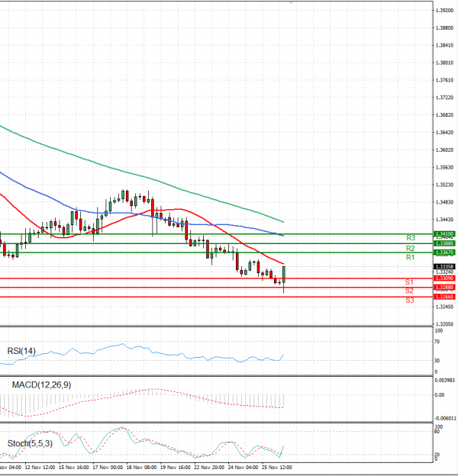This screenshot has height=476, width=458.
Task: Select the RSI(14) indicator label
Action: (21, 351)
